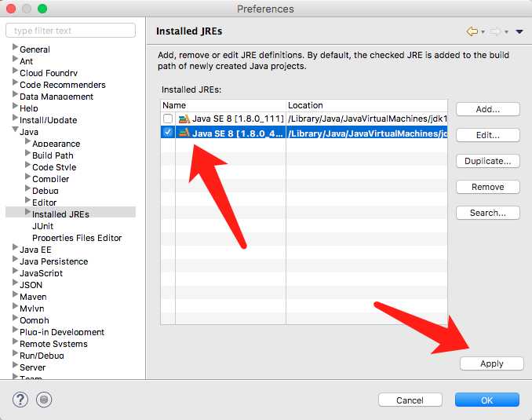Viewport: 532px width, 420px height.
Task: Sort by the Location column header
Action: tap(366, 105)
